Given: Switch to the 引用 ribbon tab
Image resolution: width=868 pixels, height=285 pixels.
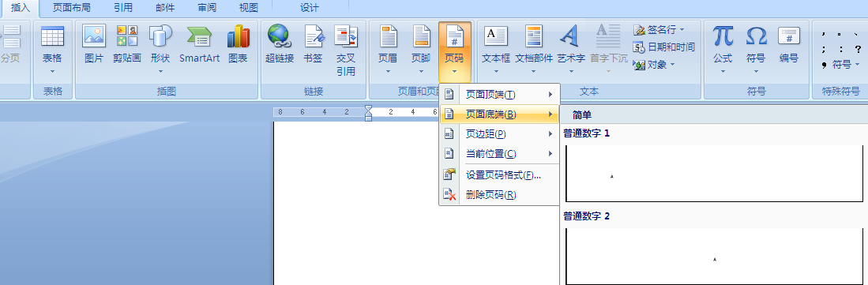Looking at the screenshot, I should (x=123, y=8).
